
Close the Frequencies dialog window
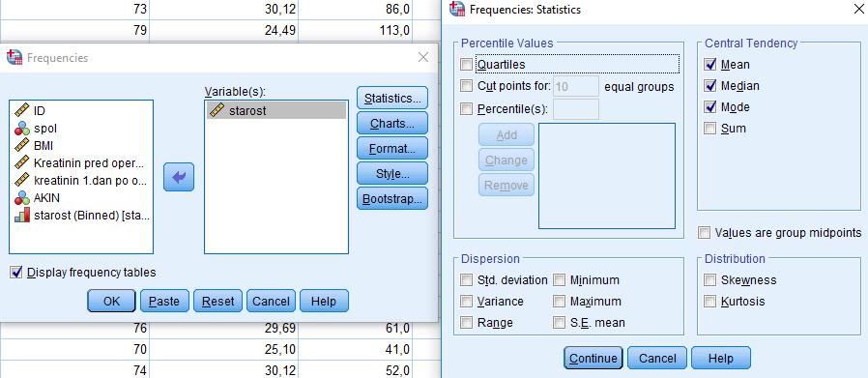coord(423,57)
